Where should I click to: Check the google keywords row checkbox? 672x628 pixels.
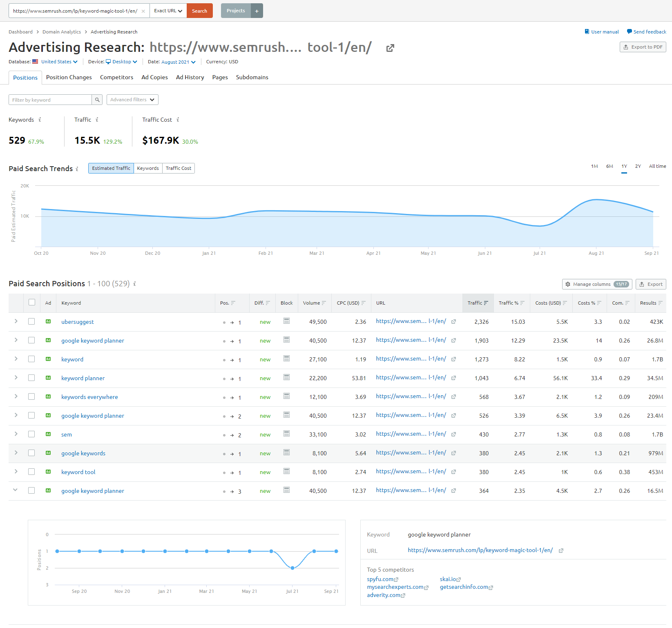tap(31, 453)
